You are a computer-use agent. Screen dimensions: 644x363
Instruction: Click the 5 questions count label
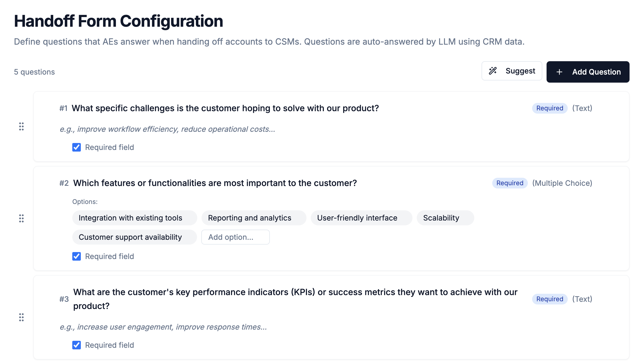34,72
